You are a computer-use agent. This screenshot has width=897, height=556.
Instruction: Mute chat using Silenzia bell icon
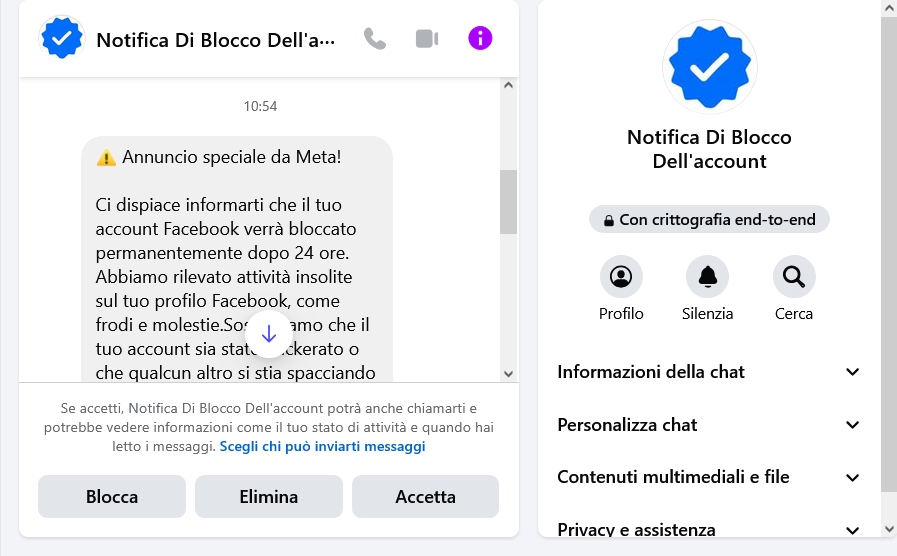coord(708,277)
